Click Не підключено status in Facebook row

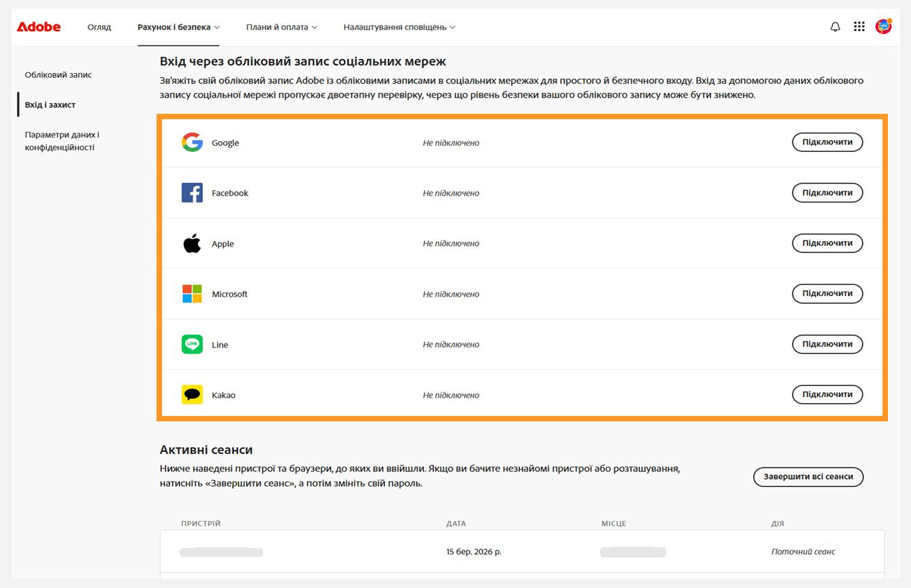pyautogui.click(x=451, y=193)
